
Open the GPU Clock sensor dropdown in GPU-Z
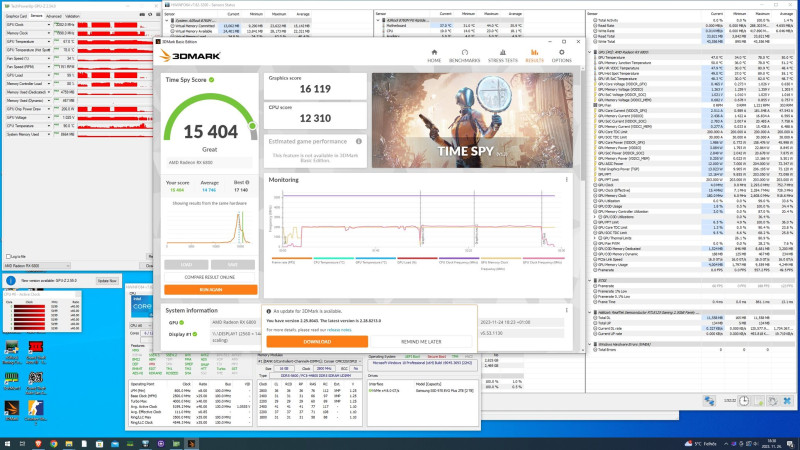tap(49, 24)
